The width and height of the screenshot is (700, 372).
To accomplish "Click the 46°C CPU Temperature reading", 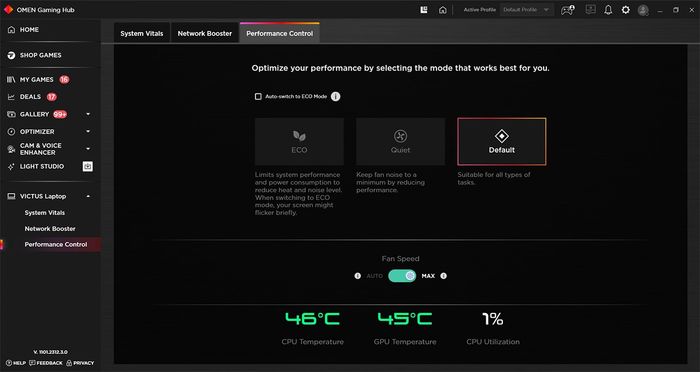I will (312, 319).
